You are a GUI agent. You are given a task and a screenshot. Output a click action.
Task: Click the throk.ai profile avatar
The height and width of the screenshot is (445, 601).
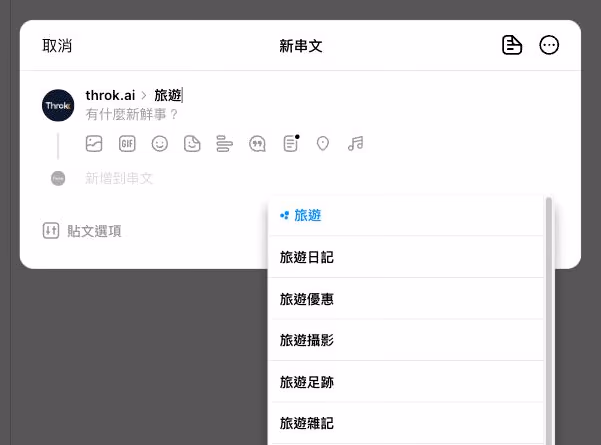[58, 105]
